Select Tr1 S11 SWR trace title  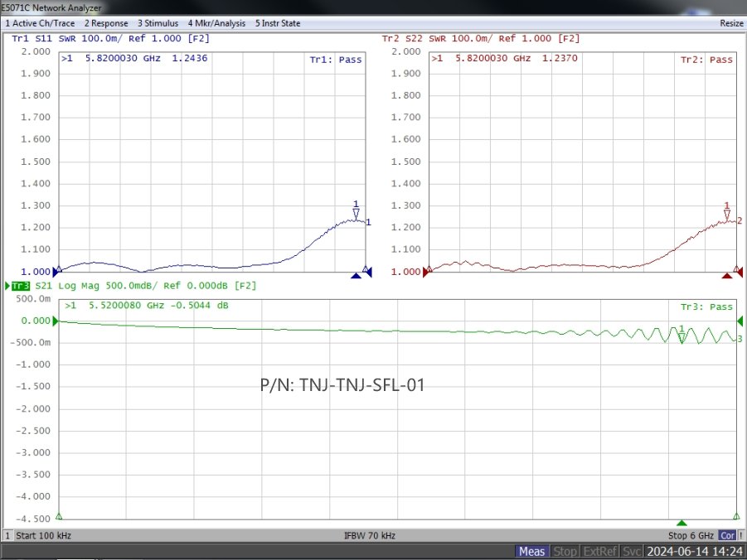pyautogui.click(x=110, y=39)
